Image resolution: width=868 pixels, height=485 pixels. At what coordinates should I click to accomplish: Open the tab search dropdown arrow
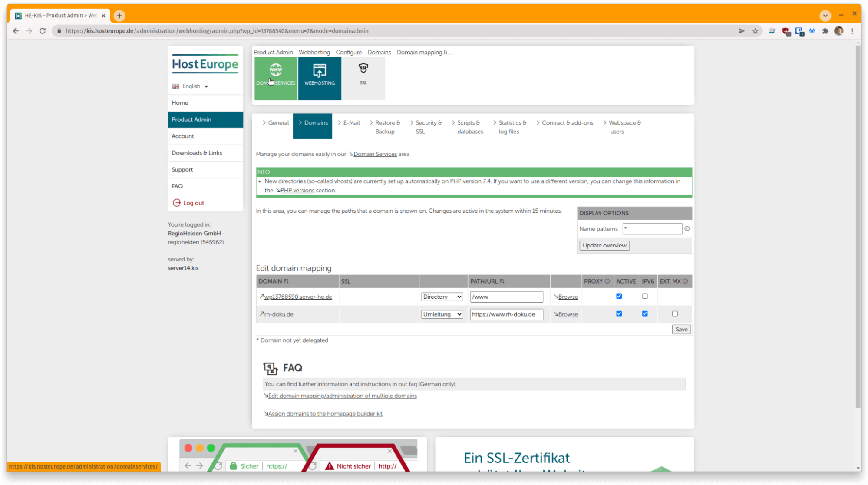(x=825, y=16)
